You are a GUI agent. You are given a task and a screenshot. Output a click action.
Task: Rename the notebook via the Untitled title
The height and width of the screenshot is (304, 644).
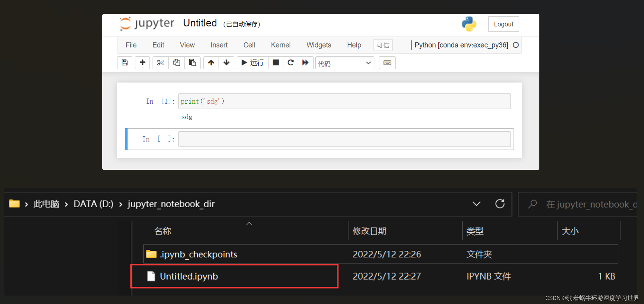coord(200,23)
